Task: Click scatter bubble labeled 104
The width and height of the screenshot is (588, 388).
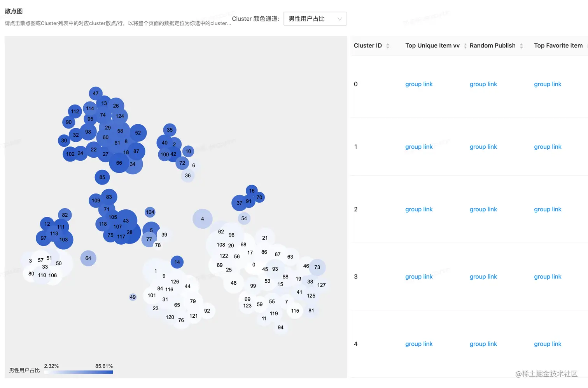Action: [150, 212]
